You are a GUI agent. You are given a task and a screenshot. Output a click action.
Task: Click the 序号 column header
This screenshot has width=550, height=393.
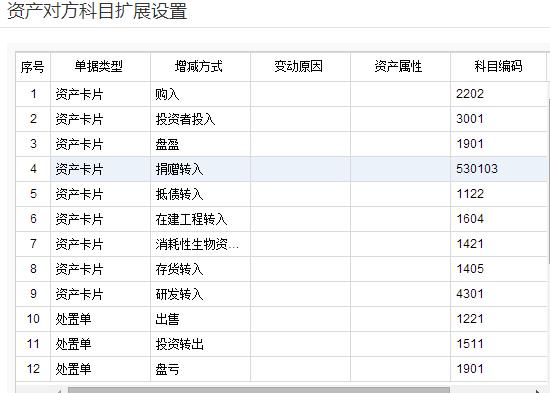click(x=33, y=67)
